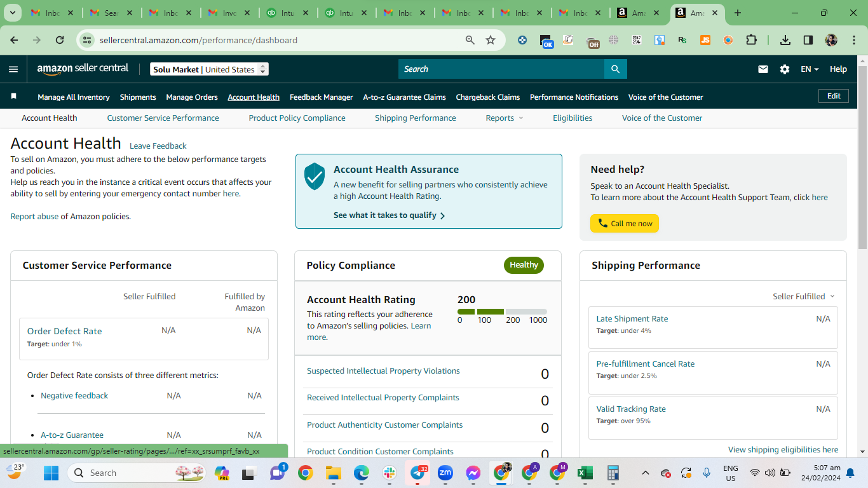Click the Account Health Rating progress bar
This screenshot has width=868, height=488.
pos(502,312)
